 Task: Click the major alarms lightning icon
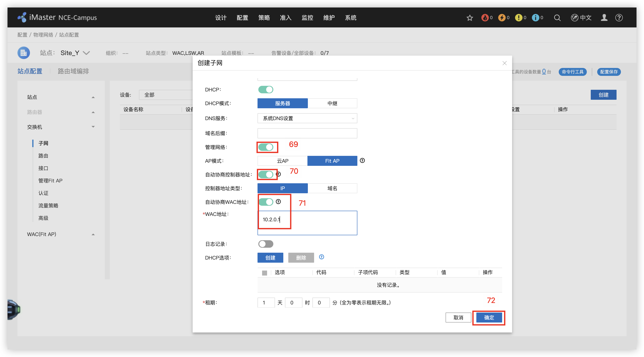502,18
